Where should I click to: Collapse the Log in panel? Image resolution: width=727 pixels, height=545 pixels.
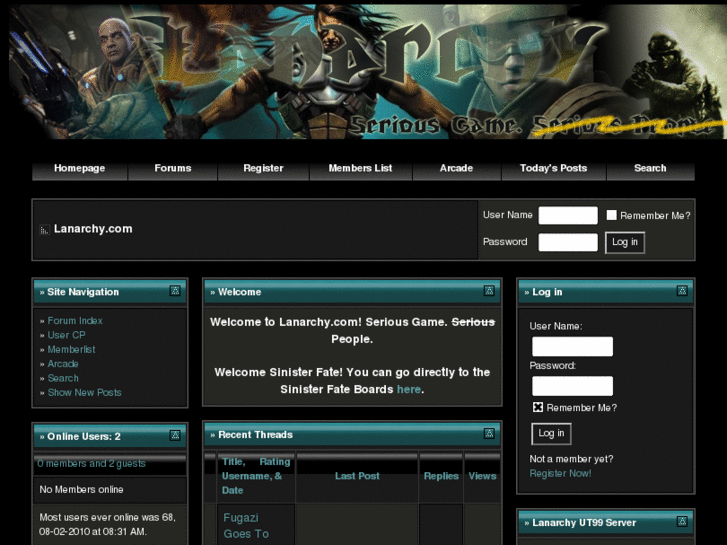coord(682,291)
